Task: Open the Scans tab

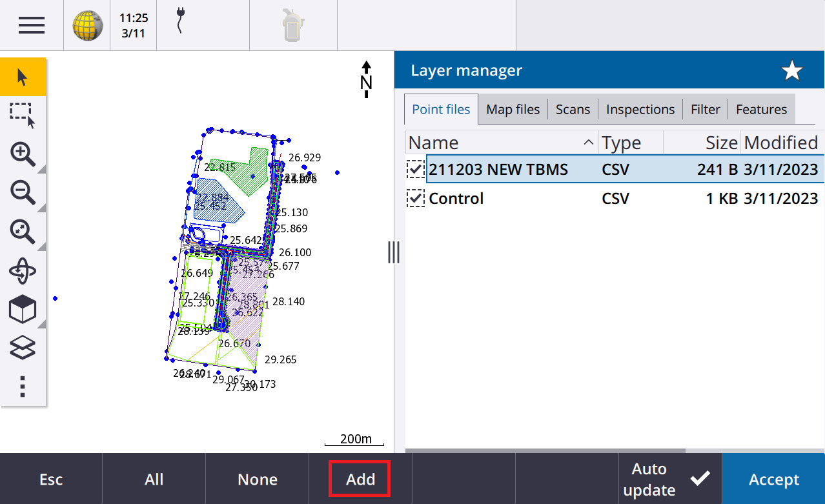Action: pos(572,109)
